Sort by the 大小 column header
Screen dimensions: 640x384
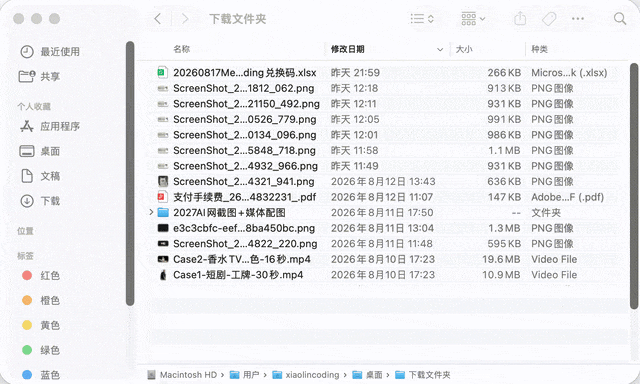(x=464, y=49)
